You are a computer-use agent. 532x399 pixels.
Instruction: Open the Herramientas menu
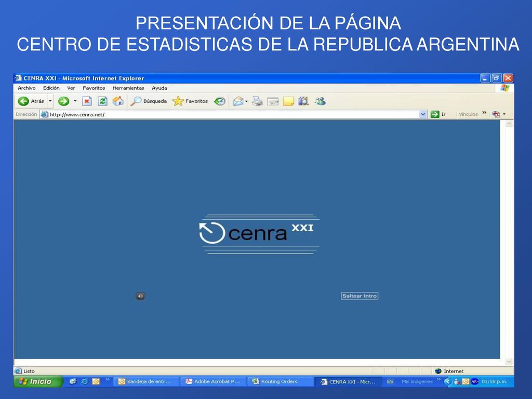click(x=128, y=88)
